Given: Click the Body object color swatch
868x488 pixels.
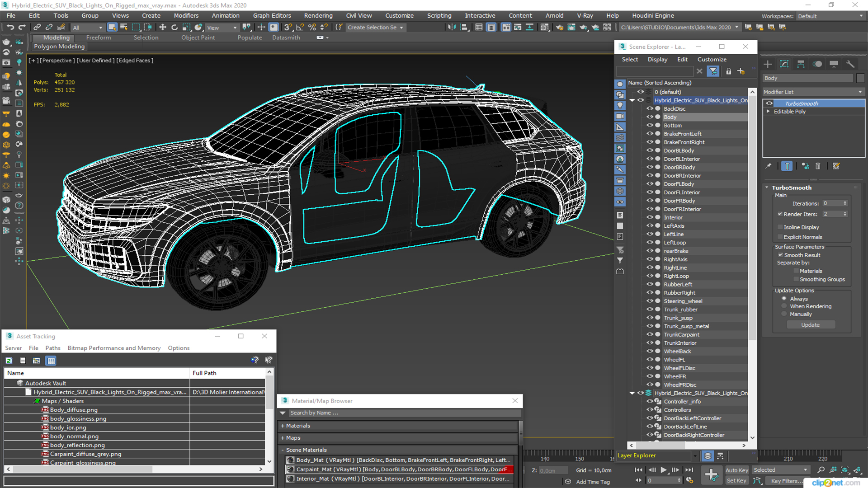Looking at the screenshot, I should (x=860, y=78).
